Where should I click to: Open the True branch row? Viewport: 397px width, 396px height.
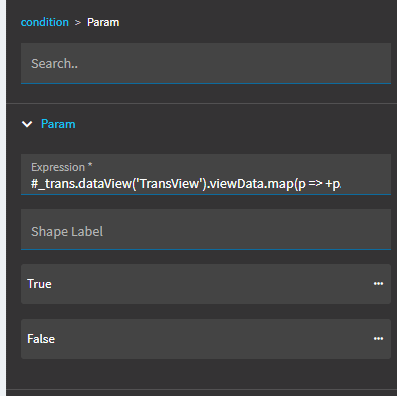tap(206, 284)
